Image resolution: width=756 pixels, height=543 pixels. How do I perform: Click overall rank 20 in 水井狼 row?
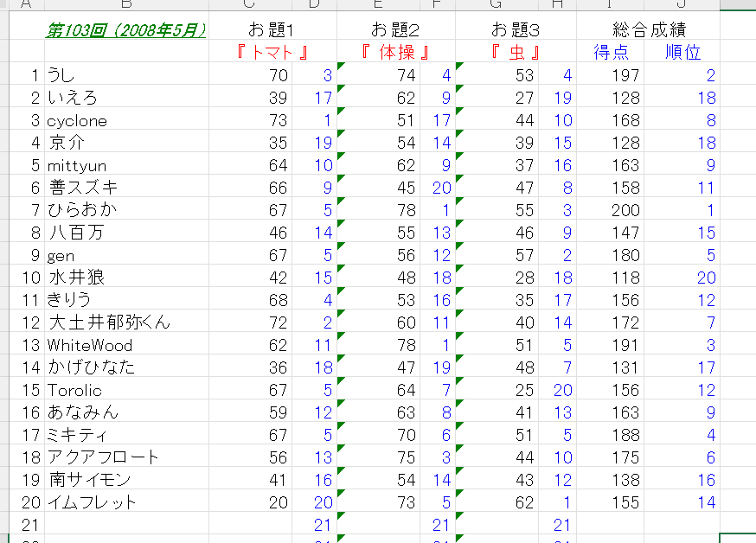(x=682, y=278)
